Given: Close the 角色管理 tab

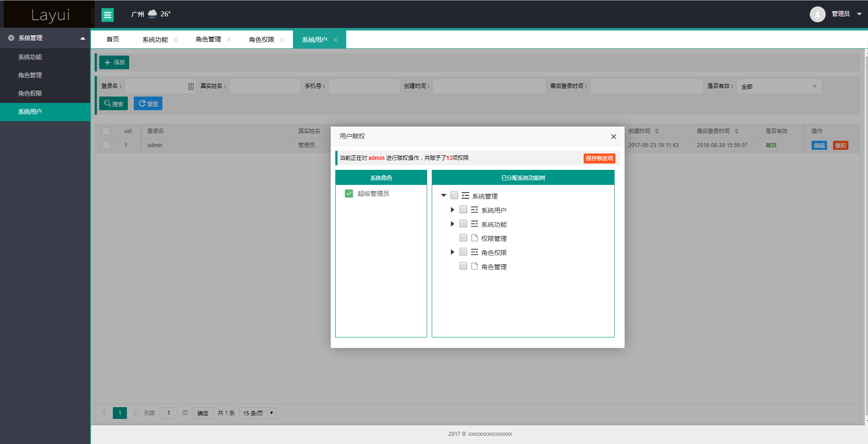Looking at the screenshot, I should click(x=229, y=40).
